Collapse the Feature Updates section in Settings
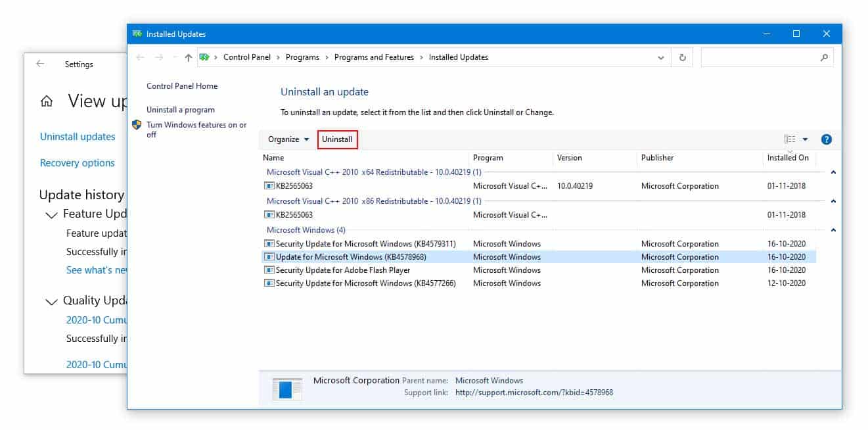Viewport: 868px width, 430px height. [x=51, y=214]
